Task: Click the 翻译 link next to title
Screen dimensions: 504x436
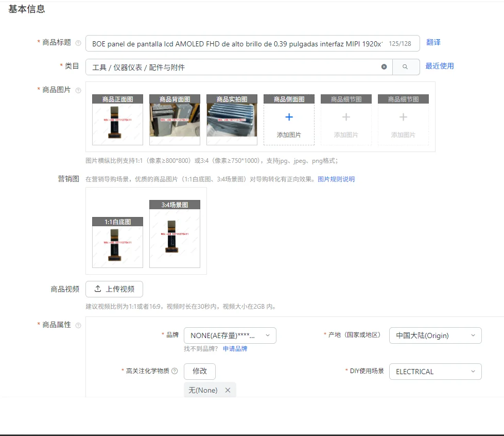Action: [433, 42]
